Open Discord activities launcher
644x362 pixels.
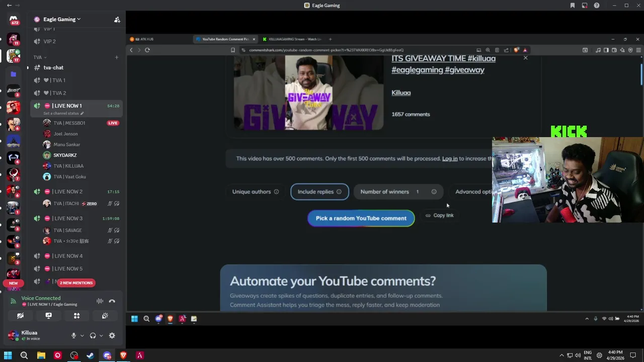76,316
